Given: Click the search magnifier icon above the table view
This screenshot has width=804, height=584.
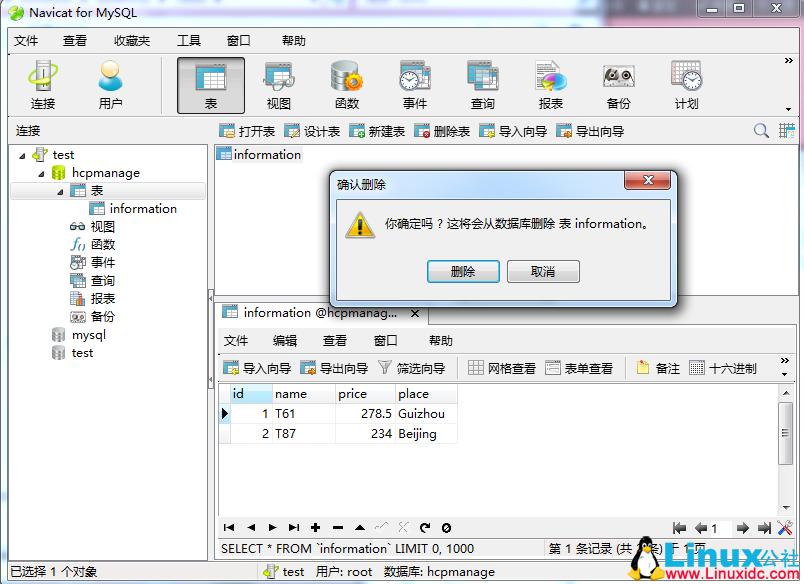Looking at the screenshot, I should click(x=761, y=130).
